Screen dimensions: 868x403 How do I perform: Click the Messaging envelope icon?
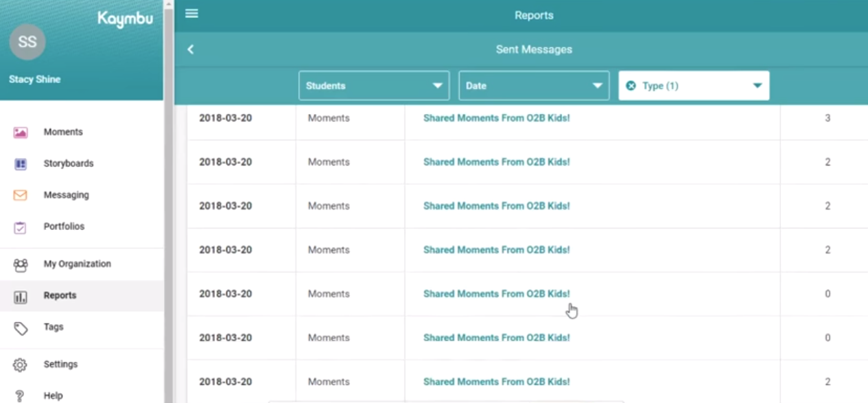(21, 196)
